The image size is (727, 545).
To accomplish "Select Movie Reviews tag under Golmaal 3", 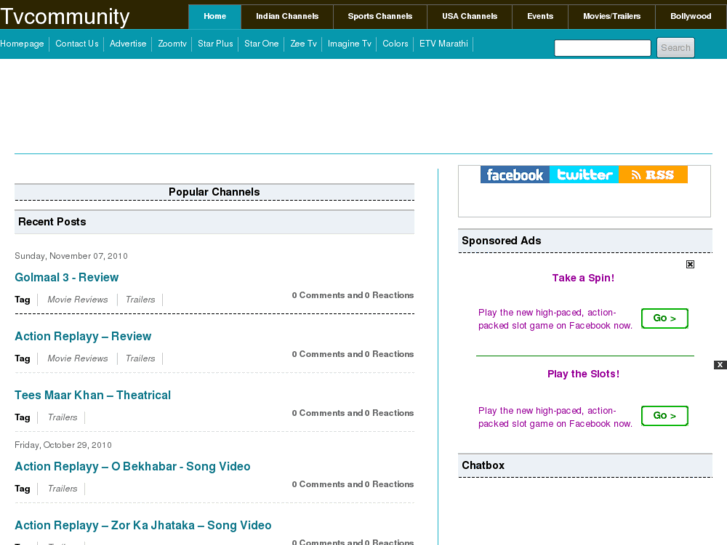I will 77,300.
